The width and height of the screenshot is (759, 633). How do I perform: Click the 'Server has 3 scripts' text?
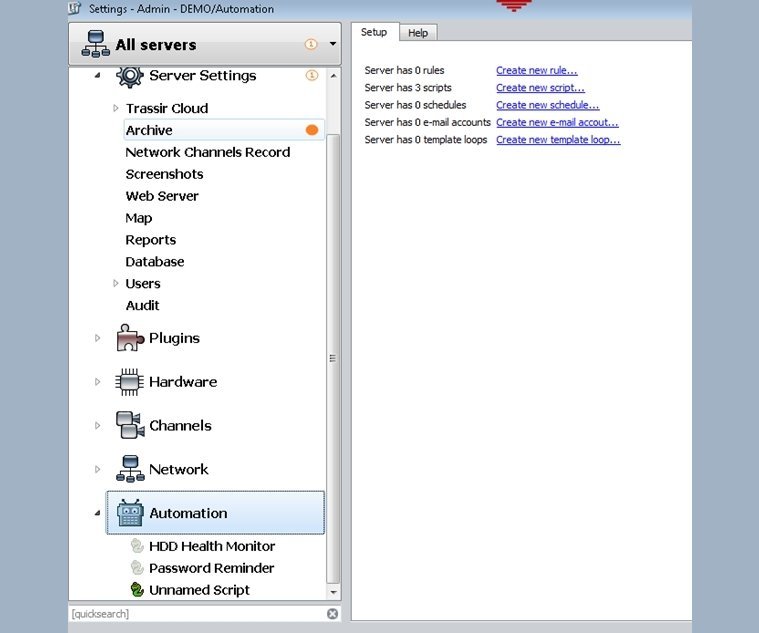(408, 88)
